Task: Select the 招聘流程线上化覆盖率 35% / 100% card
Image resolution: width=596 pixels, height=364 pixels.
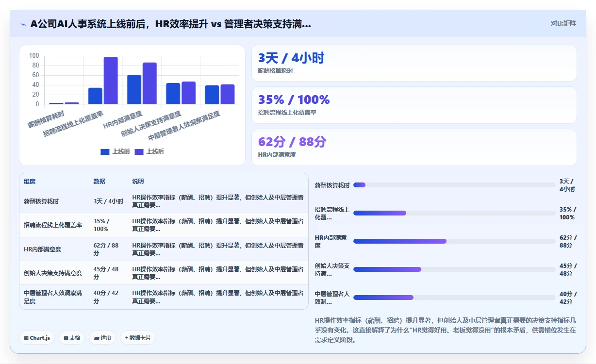Action: (x=414, y=105)
